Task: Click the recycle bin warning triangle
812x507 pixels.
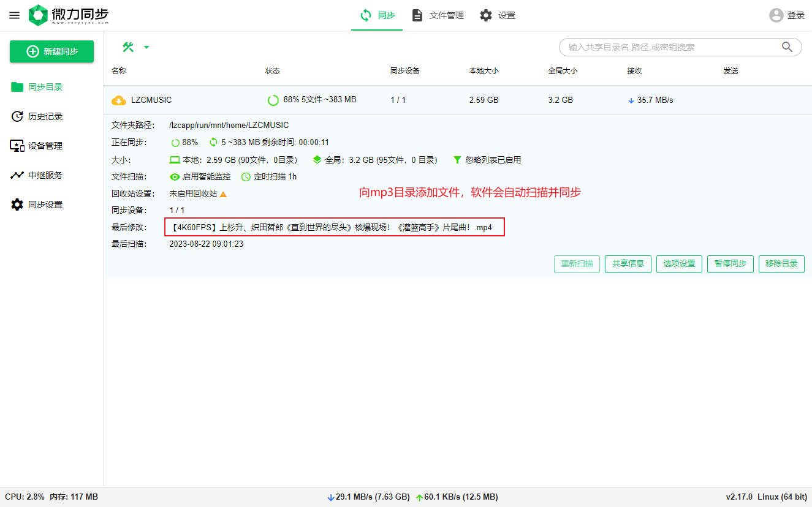Action: (x=224, y=194)
